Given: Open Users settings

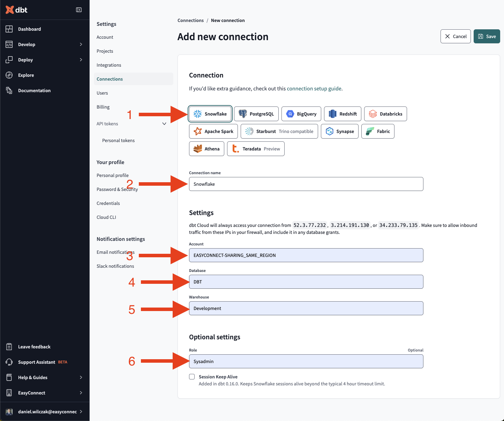Looking at the screenshot, I should click(x=102, y=93).
